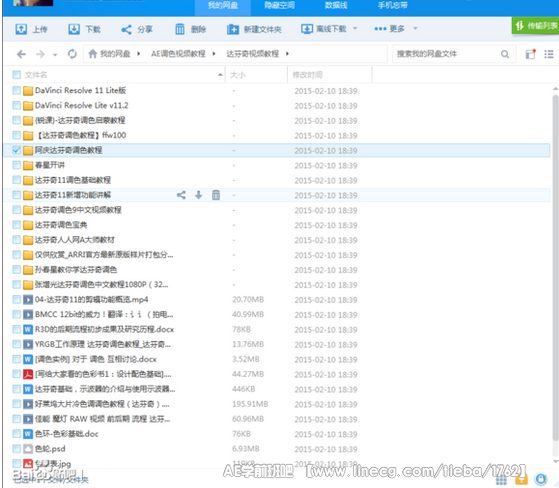The width and height of the screenshot is (559, 488).
Task: Download the 达芬奇11新增功能讲解 row via arrow icon
Action: click(199, 195)
